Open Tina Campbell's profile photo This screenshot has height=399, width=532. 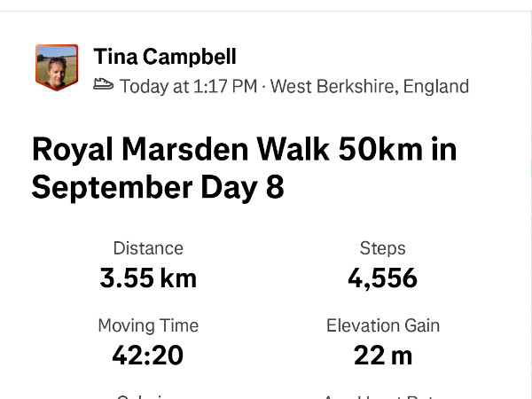tap(57, 67)
